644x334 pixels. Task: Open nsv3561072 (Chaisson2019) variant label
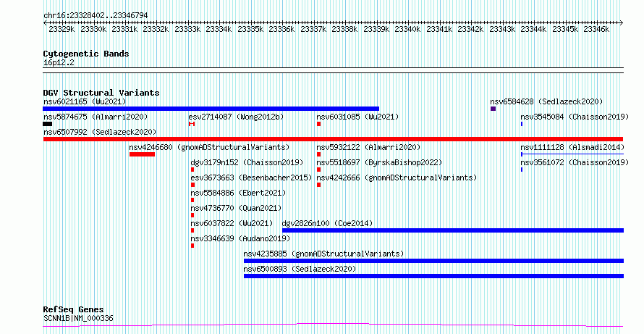coord(575,162)
